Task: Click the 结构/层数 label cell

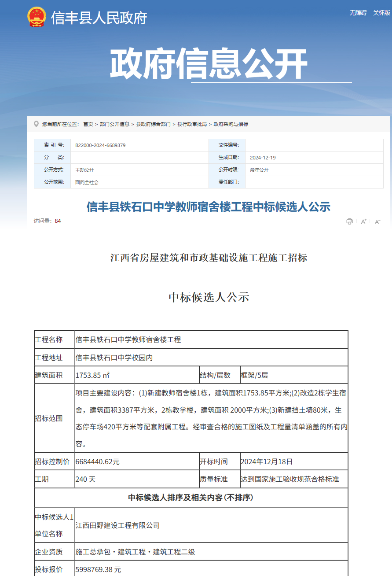Action: [220, 375]
